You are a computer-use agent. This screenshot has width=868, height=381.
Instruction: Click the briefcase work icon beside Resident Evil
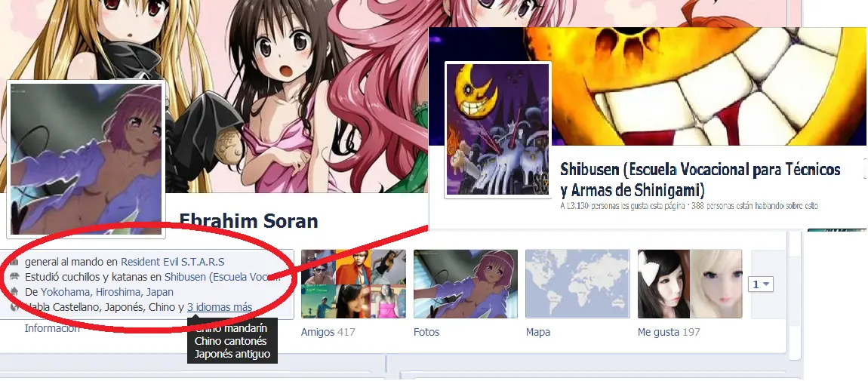[x=14, y=262]
